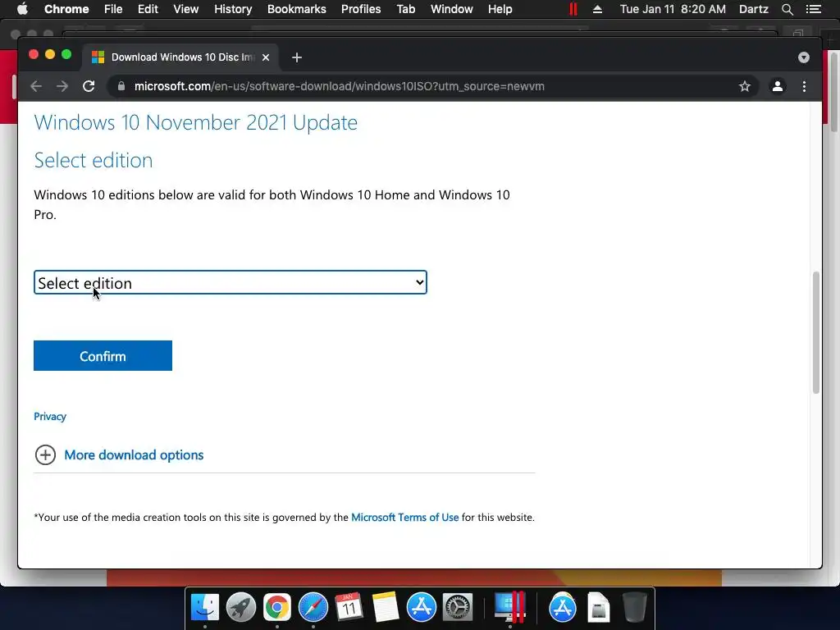Screen dimensions: 840x630
Task: Select the Download Windows 10 Disc Image tab
Action: click(x=180, y=57)
